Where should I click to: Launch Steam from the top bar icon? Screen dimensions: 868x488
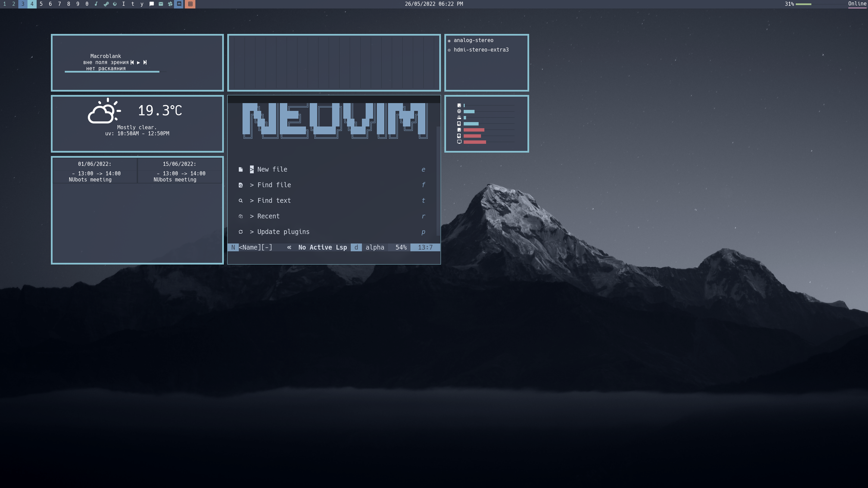click(x=106, y=4)
